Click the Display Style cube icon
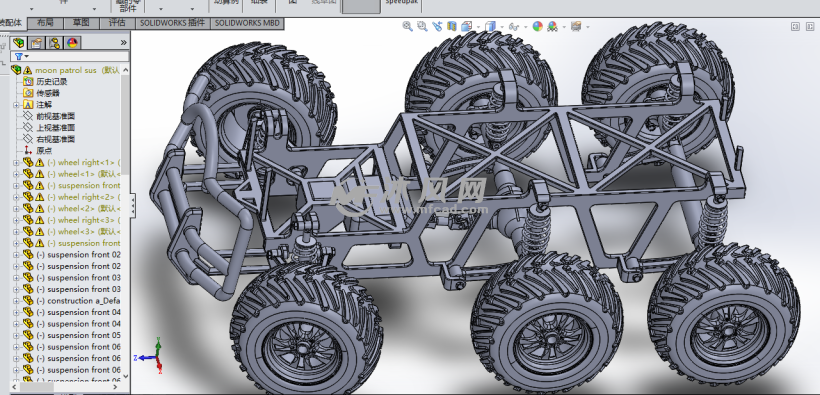This screenshot has height=395, width=820. pos(490,26)
